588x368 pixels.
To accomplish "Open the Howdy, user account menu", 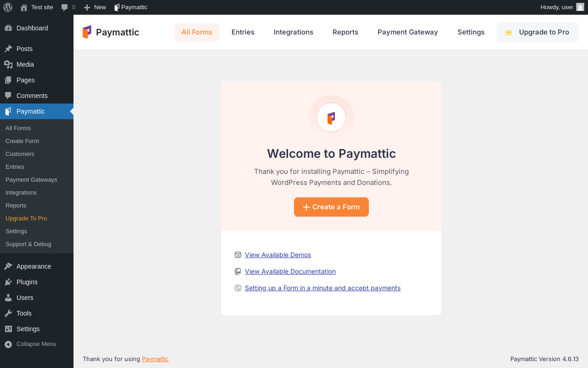I will click(557, 7).
